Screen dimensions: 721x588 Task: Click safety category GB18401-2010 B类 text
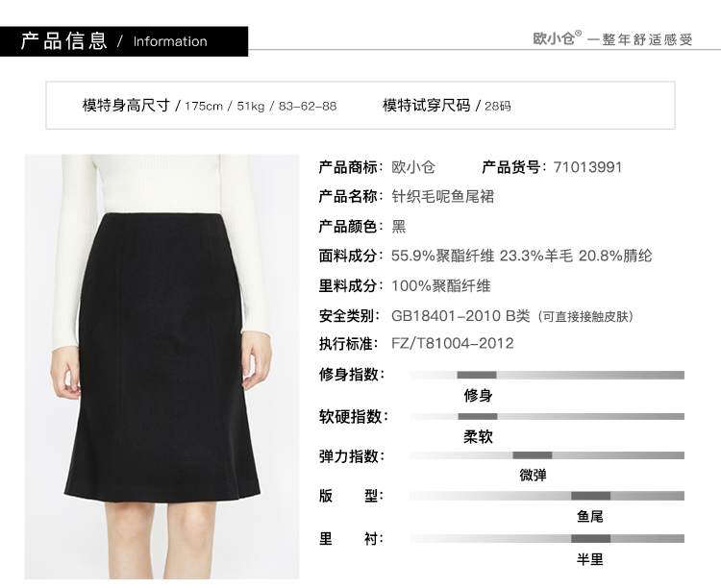click(x=460, y=316)
